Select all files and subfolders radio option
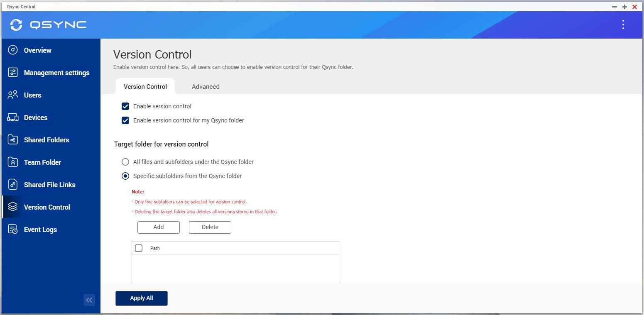This screenshot has width=644, height=315. pyautogui.click(x=125, y=162)
